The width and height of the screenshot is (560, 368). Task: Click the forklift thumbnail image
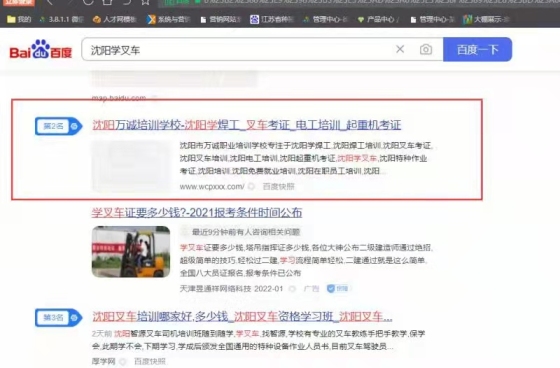131,252
